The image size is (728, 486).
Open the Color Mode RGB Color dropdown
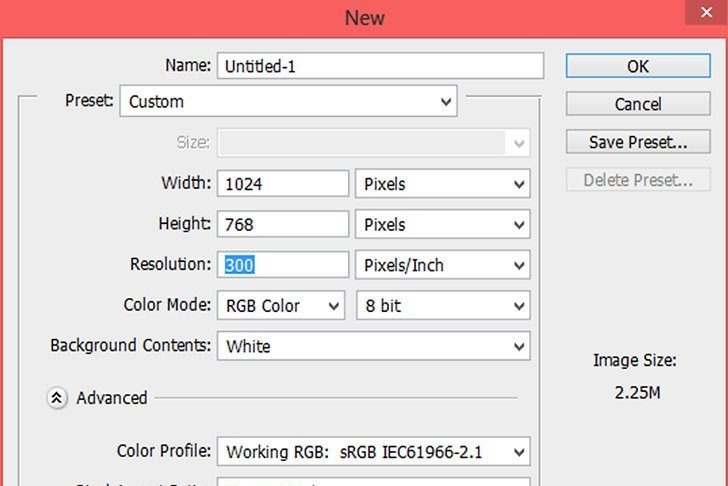pyautogui.click(x=282, y=306)
